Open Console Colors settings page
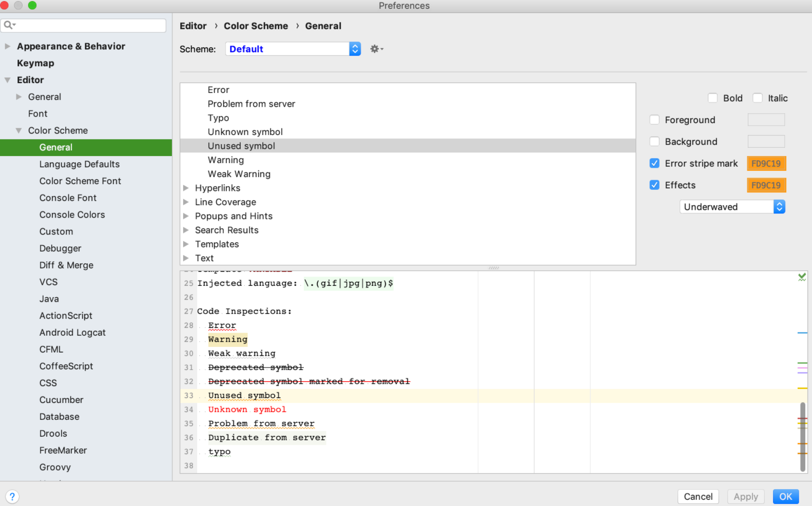 (x=72, y=215)
